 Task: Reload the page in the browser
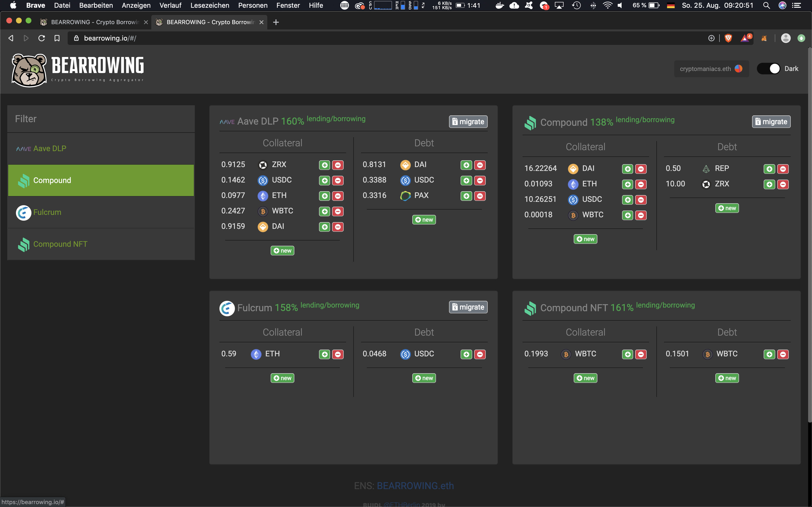[42, 38]
